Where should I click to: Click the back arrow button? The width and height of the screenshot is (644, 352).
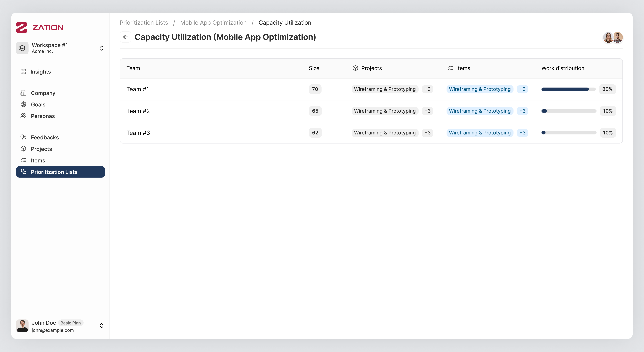pos(125,37)
